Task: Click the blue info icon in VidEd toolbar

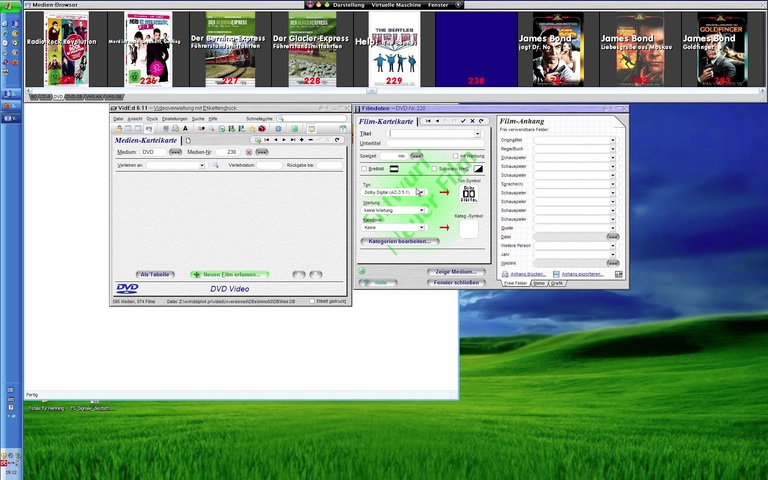Action: pos(278,129)
